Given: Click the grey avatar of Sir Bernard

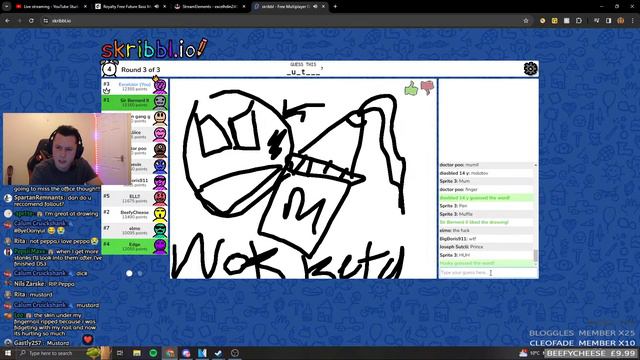Looking at the screenshot, I should 160,102.
